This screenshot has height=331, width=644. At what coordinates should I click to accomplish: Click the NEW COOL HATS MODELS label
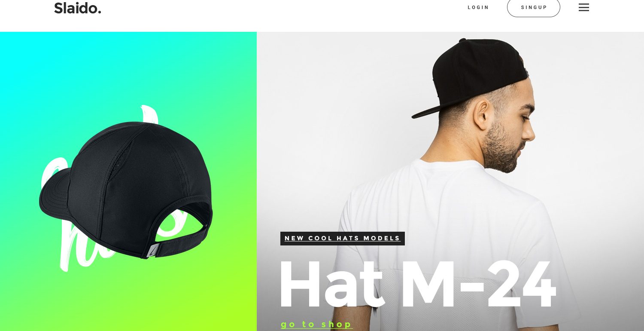[343, 239]
